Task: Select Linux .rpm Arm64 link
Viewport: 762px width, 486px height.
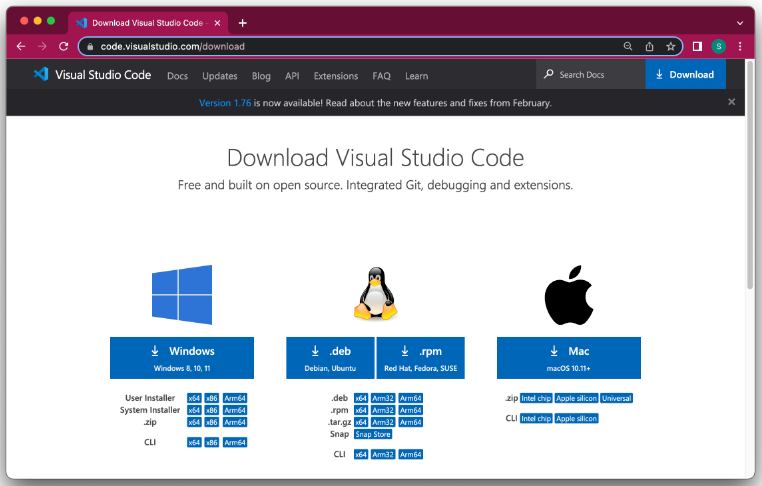Action: [x=411, y=410]
